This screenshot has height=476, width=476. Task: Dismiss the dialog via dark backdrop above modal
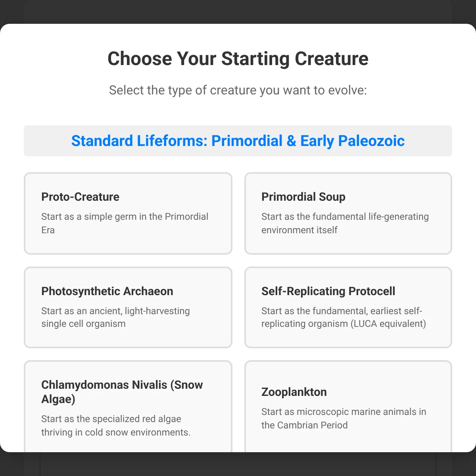[x=238, y=11]
